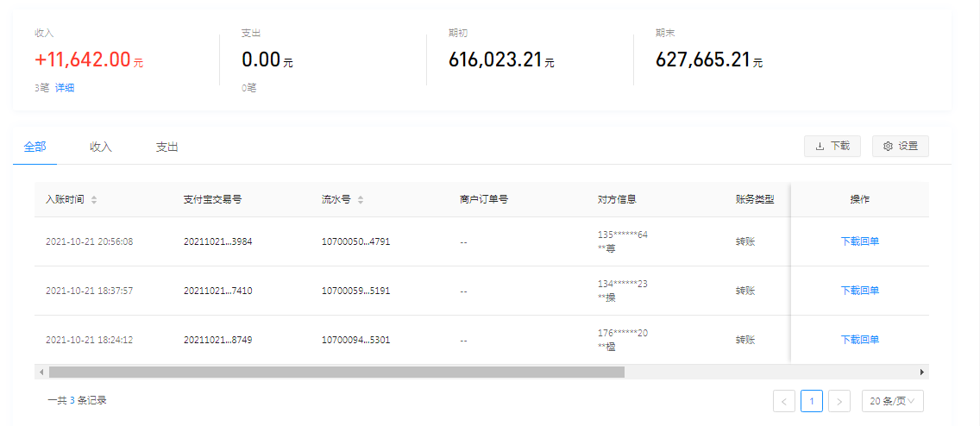Click the horizontal scrollbar left arrow
This screenshot has width=980, height=426.
pos(41,372)
